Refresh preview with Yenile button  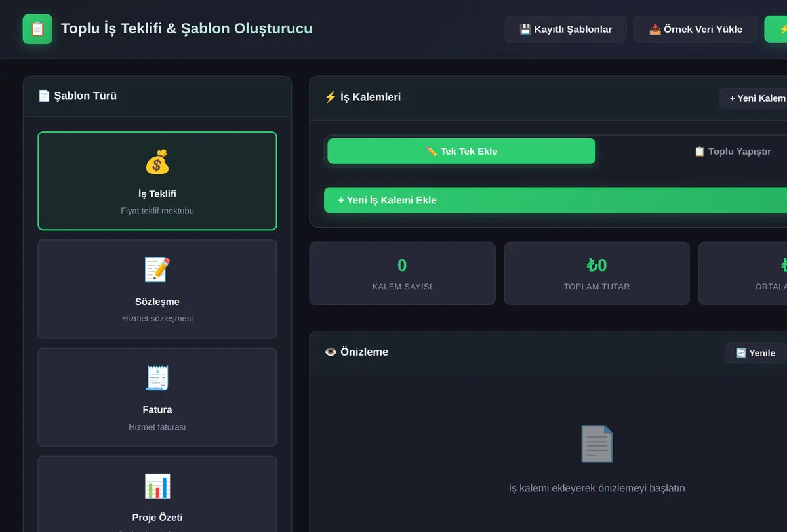pyautogui.click(x=756, y=353)
